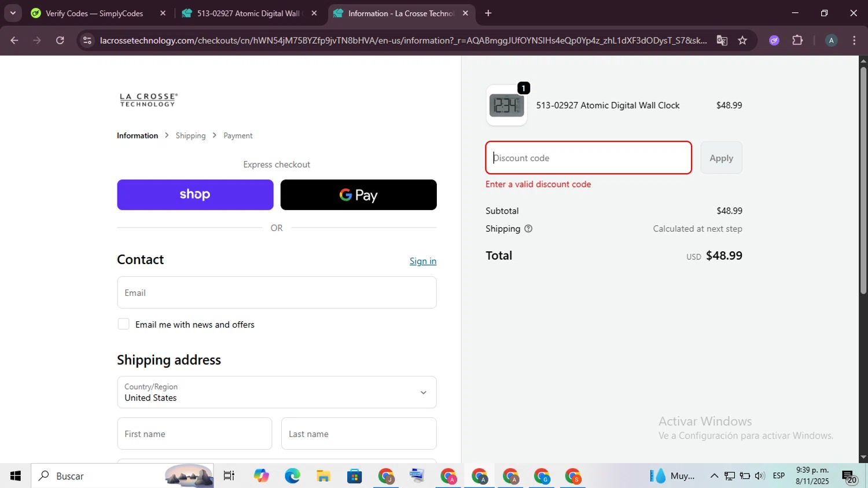Click the browser back arrow

coord(14,41)
